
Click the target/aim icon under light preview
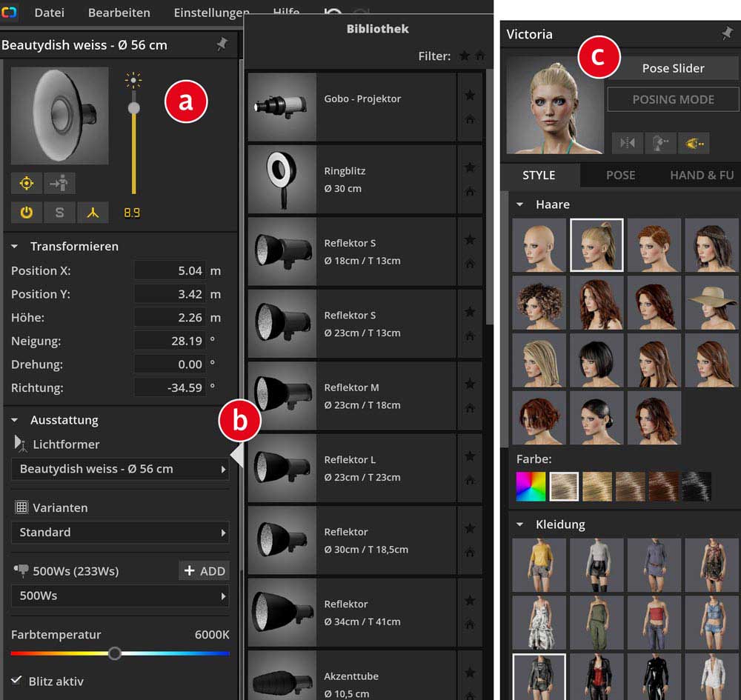[x=27, y=183]
